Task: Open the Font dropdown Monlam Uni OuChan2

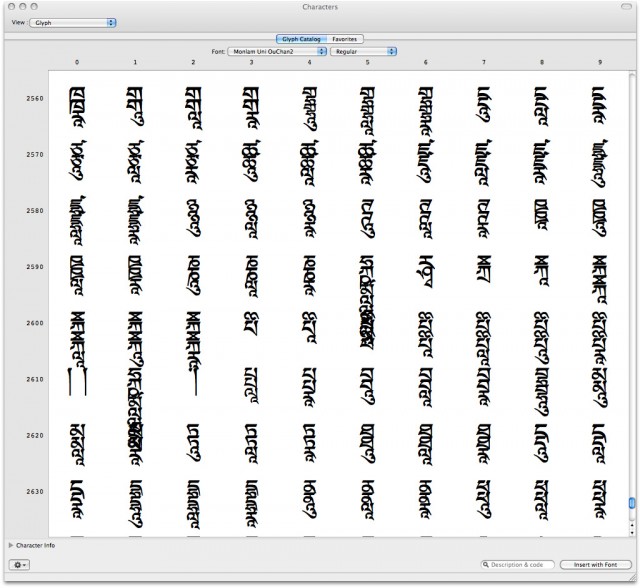Action: click(275, 49)
